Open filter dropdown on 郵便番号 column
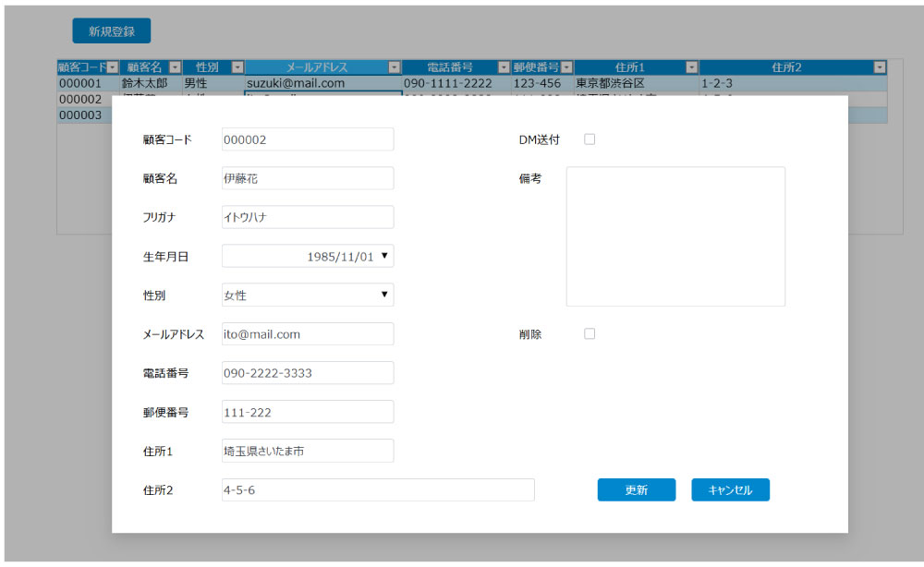 coord(566,66)
